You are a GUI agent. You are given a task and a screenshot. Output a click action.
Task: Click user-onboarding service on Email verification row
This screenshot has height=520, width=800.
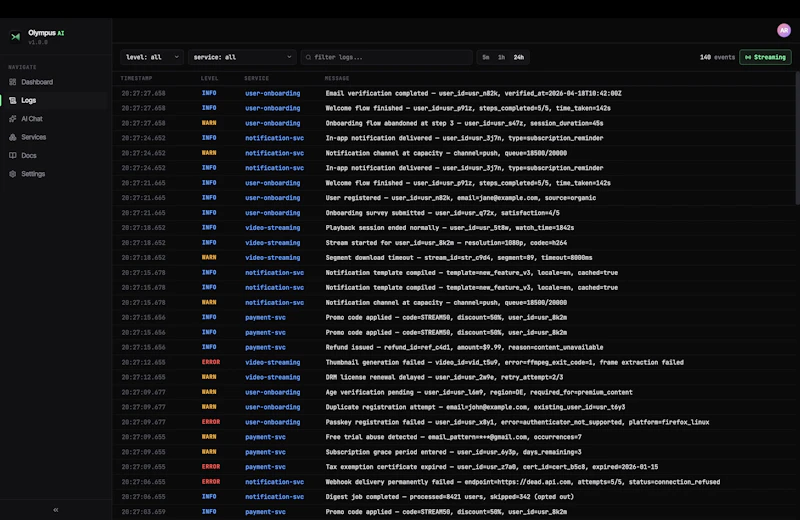tap(272, 93)
